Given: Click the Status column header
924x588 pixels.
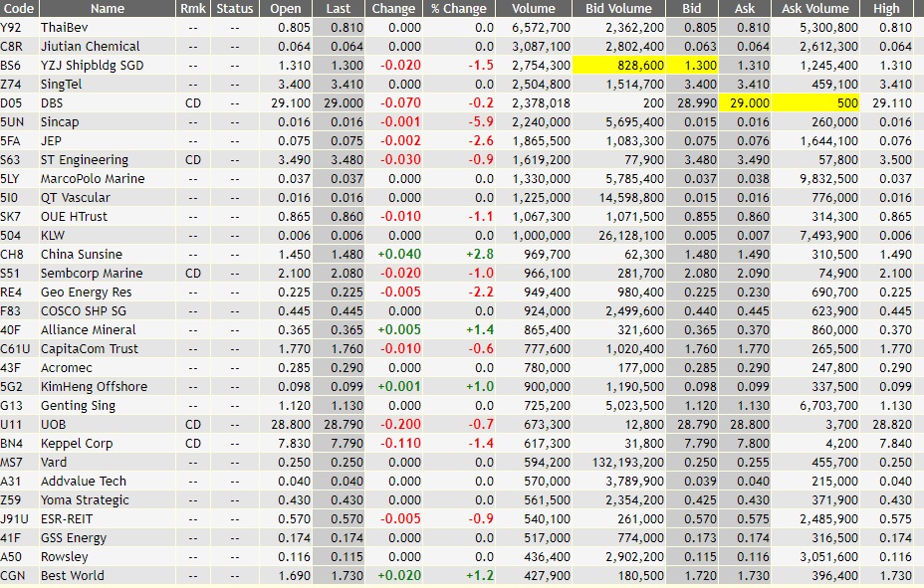Looking at the screenshot, I should pos(235,8).
